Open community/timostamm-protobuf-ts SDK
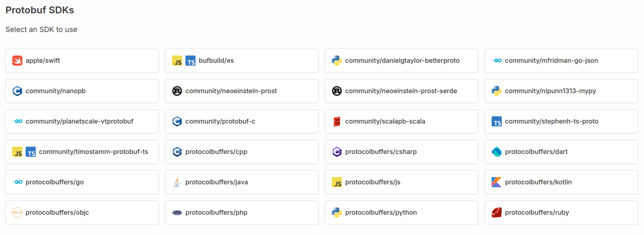Image resolution: width=644 pixels, height=235 pixels. [82, 152]
